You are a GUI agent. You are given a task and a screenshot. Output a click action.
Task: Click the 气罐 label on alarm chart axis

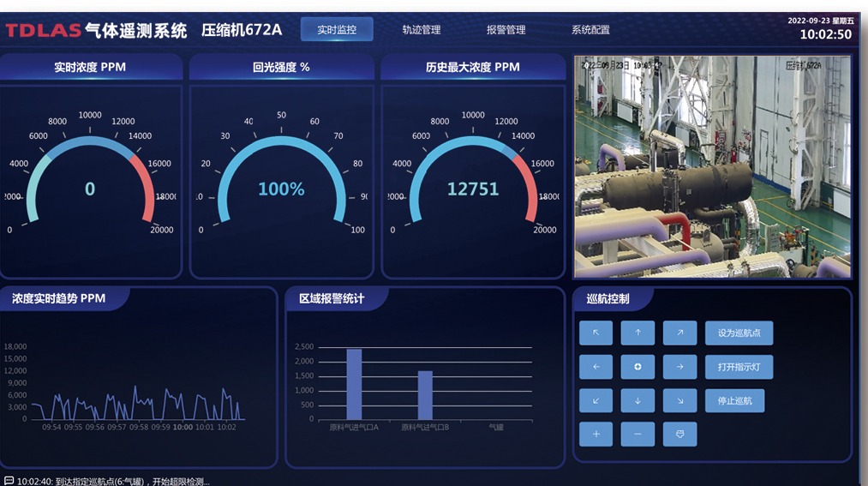pos(497,428)
